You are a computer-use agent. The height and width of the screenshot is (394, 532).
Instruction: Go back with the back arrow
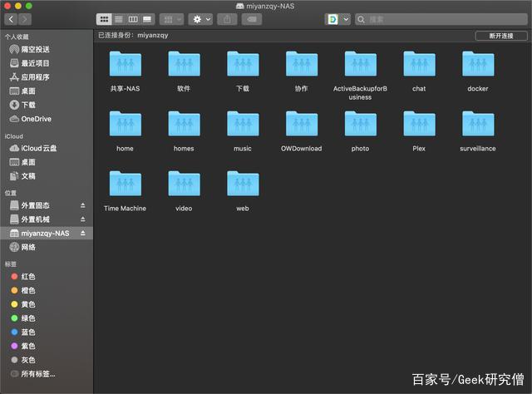click(x=11, y=19)
